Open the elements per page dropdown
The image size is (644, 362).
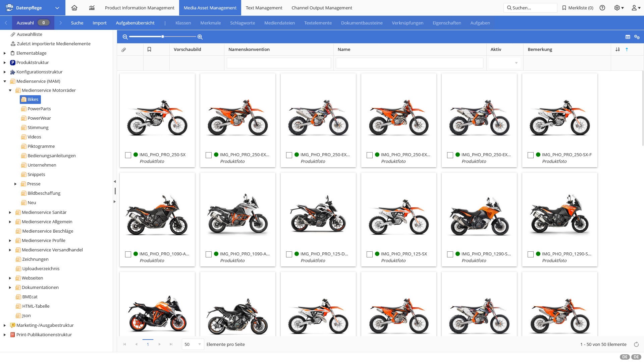point(193,344)
